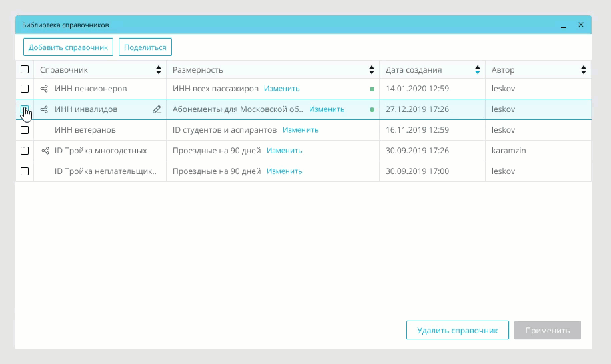The image size is (611, 364).
Task: Select checkbox for ИНН ветеранов row
Action: [x=25, y=130]
